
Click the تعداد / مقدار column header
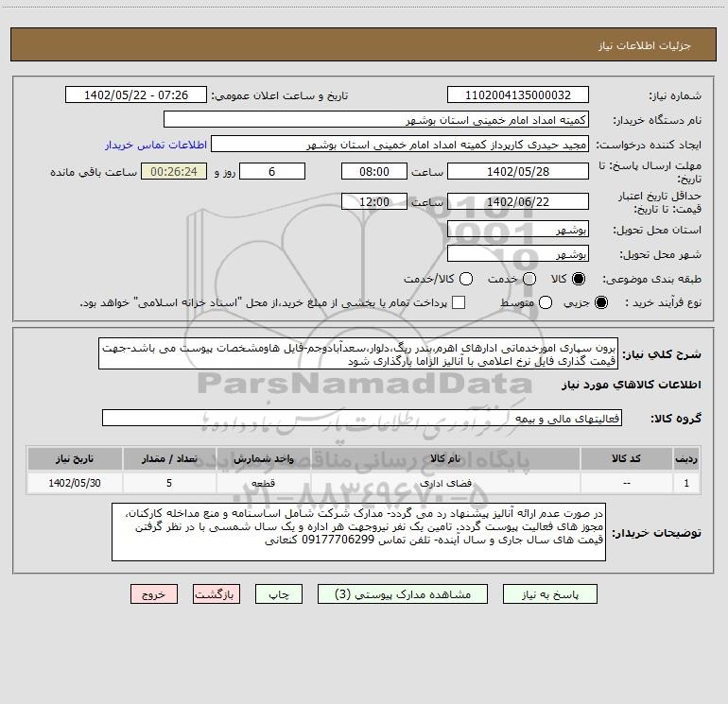169,459
